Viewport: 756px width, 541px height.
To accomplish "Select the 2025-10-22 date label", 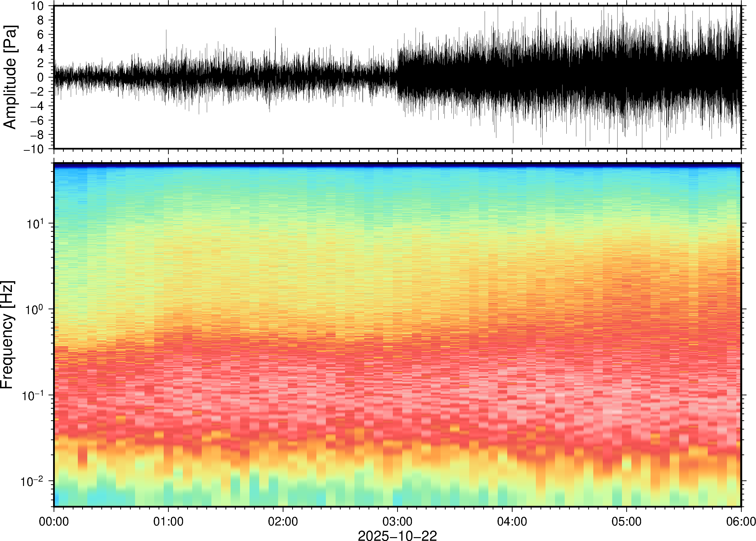I will click(397, 535).
